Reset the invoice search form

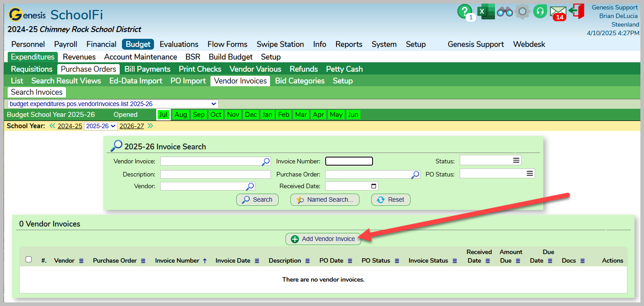391,199
